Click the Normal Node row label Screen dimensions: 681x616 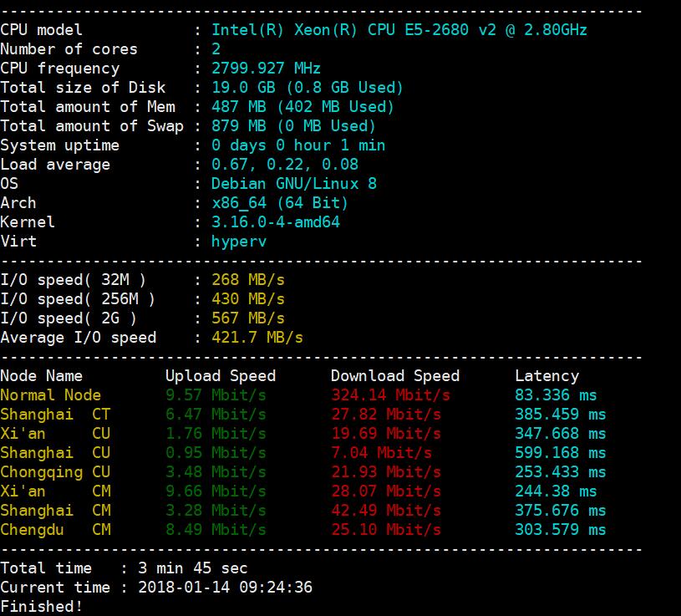(50, 395)
